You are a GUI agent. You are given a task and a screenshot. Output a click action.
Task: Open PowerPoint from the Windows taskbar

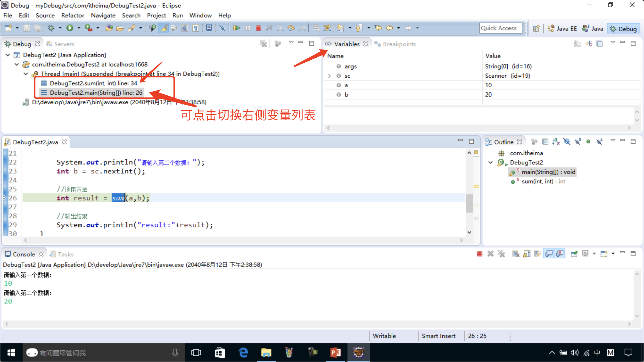click(335, 353)
